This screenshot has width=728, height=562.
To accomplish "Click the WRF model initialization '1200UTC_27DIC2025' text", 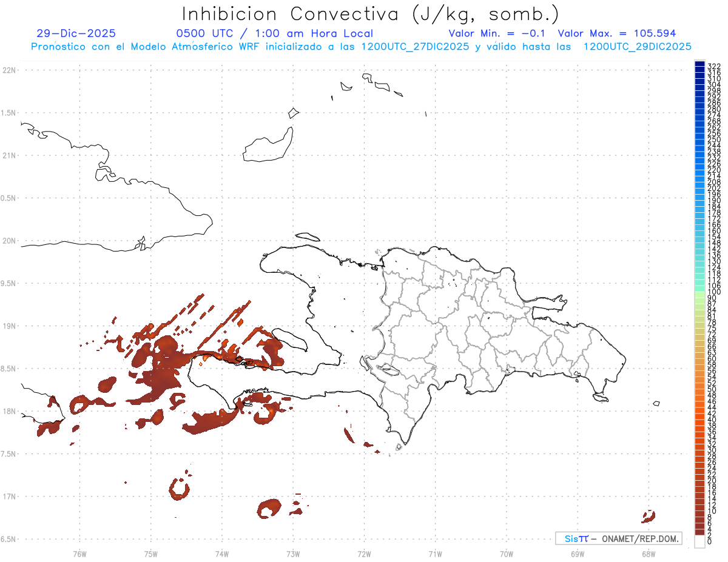I will coord(415,47).
